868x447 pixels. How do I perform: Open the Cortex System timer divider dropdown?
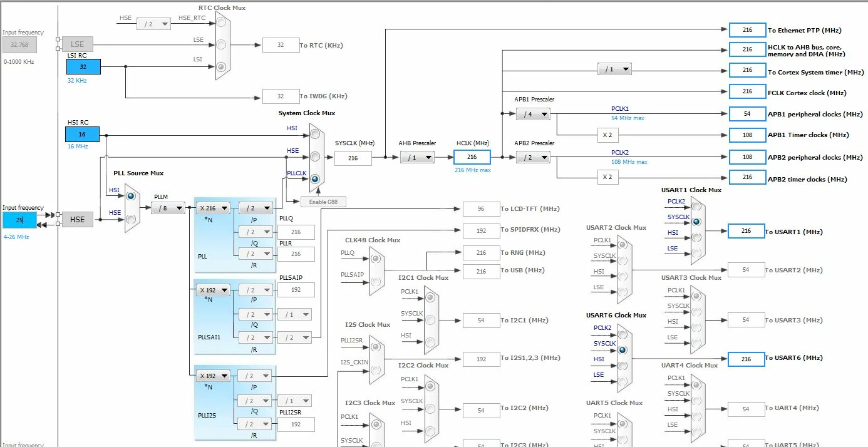614,69
